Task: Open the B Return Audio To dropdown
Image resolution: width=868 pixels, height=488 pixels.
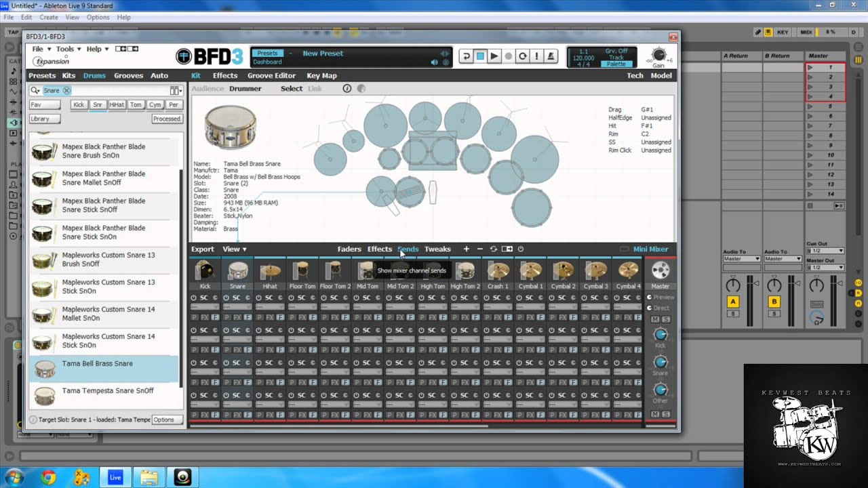Action: (783, 259)
